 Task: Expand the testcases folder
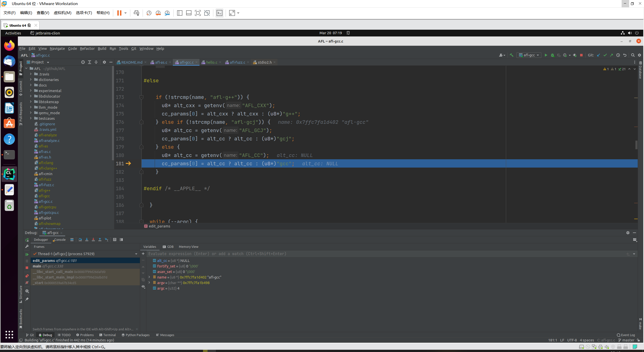coord(31,118)
